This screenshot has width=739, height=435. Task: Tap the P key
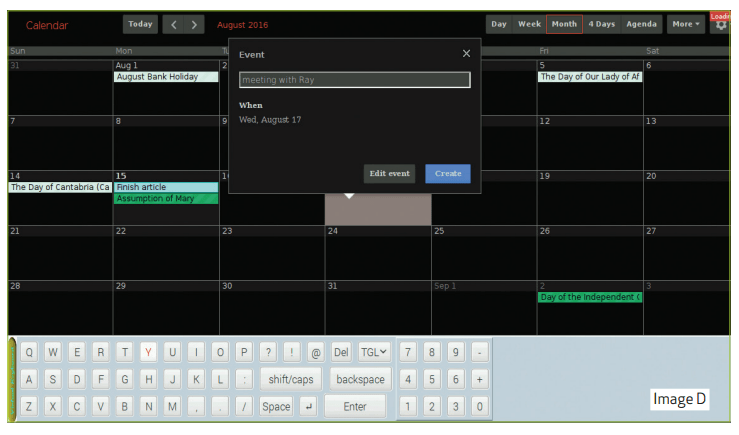pyautogui.click(x=244, y=352)
